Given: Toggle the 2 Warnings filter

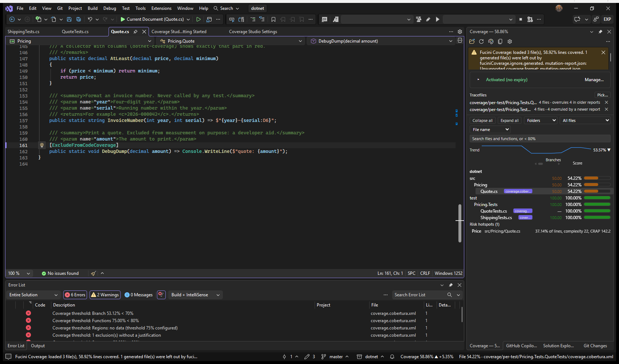Looking at the screenshot, I should [105, 295].
